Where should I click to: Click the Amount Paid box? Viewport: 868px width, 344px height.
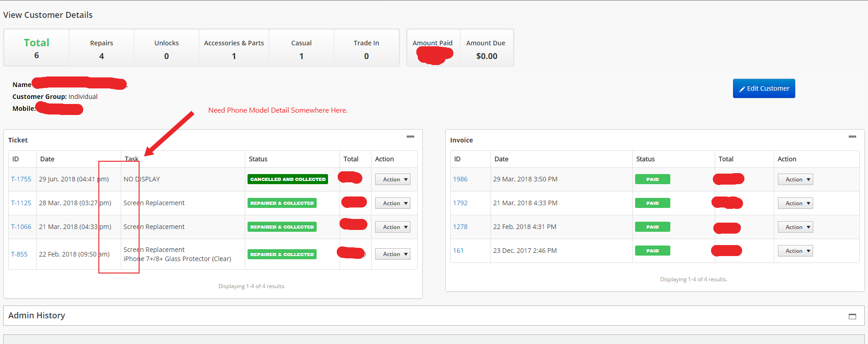433,48
